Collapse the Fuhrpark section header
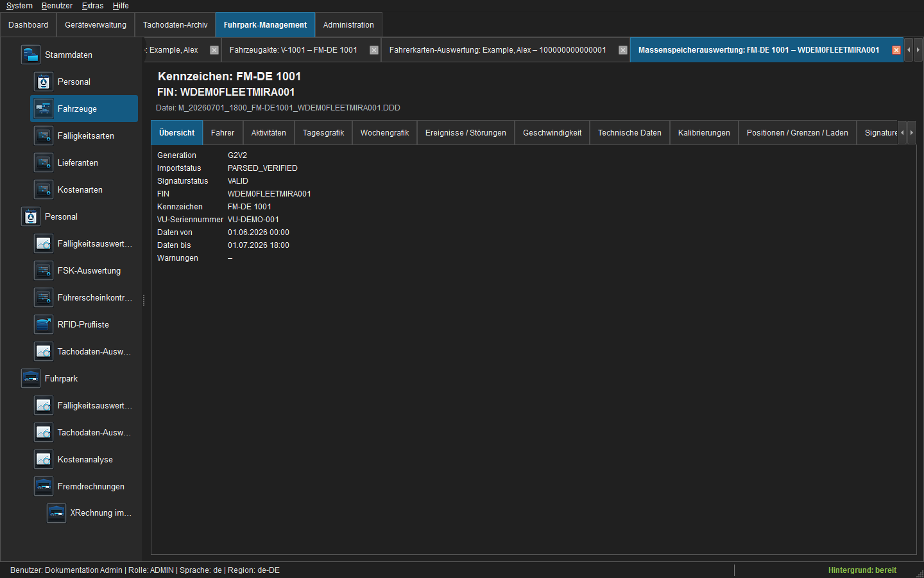 click(61, 378)
